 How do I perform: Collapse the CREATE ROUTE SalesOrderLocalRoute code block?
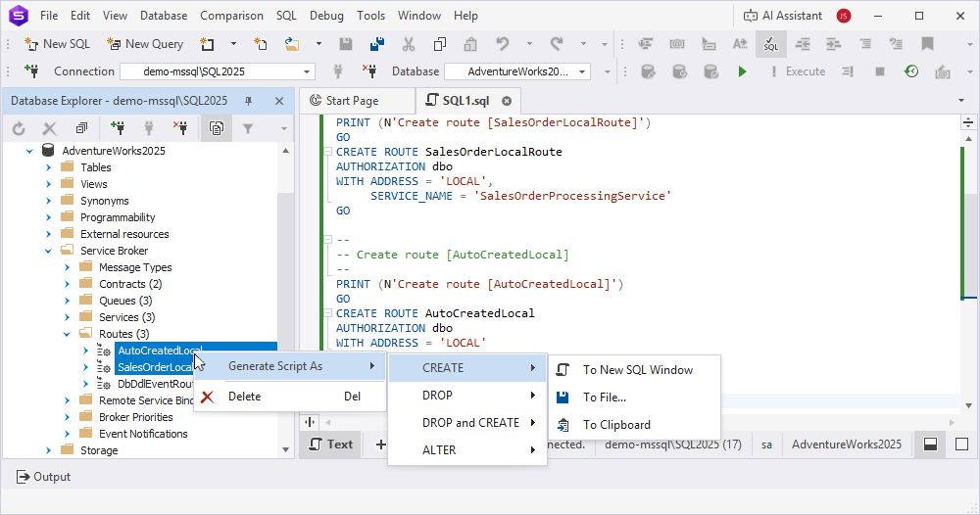327,152
